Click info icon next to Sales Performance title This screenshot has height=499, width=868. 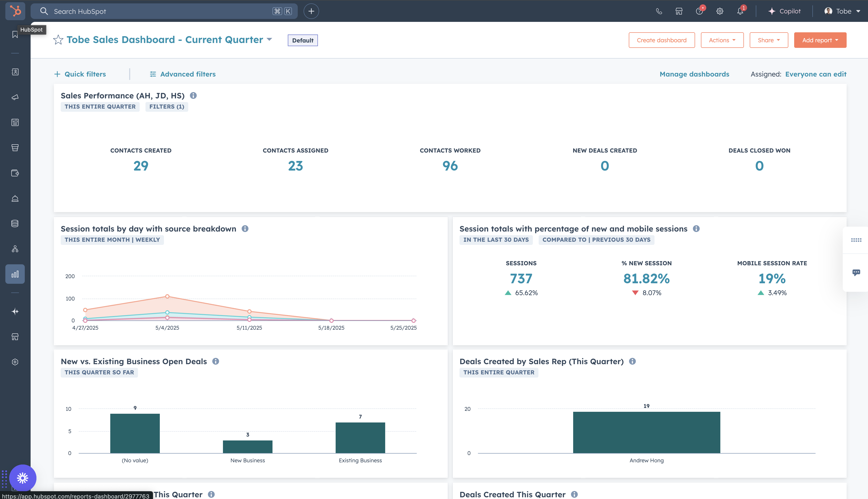click(x=193, y=96)
